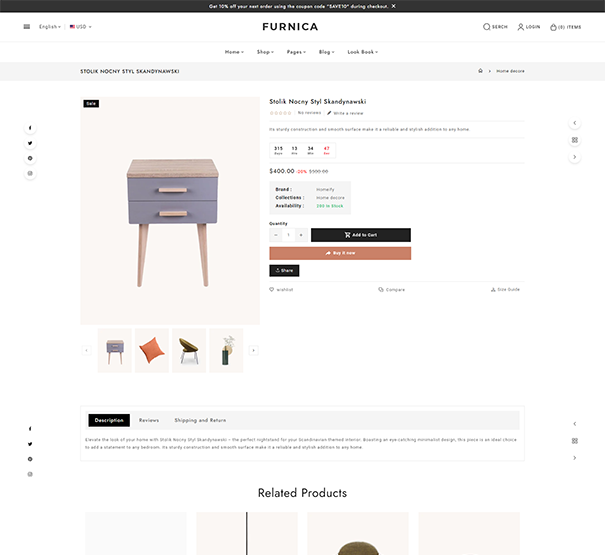
Task: Open the login user icon
Action: click(521, 27)
